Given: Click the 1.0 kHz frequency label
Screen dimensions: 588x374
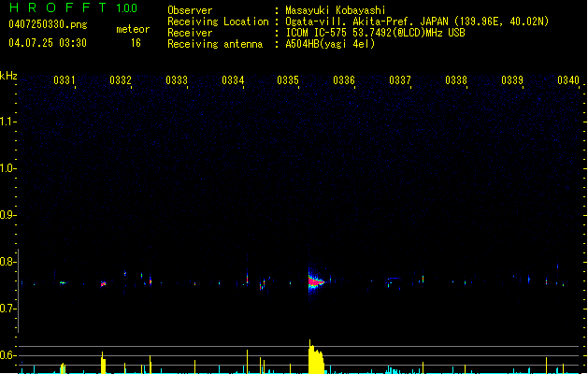Looking at the screenshot, I should [7, 168].
